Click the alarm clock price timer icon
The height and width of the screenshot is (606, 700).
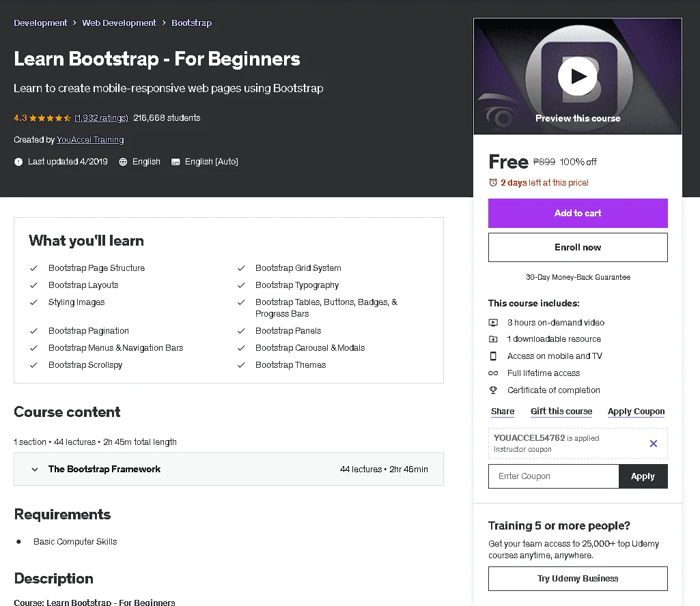click(493, 182)
